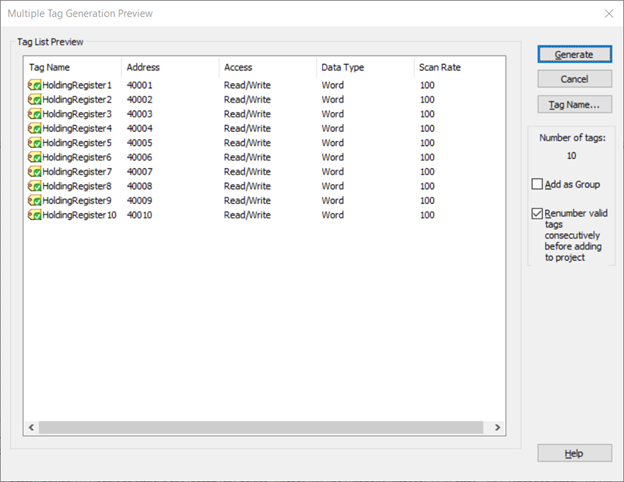Click the horizontal scrollbar left arrow
This screenshot has height=482, width=624.
pos(32,427)
